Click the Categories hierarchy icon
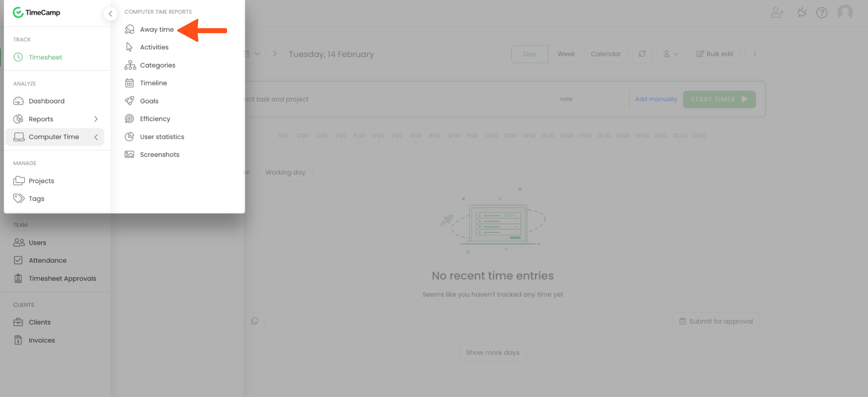The image size is (868, 397). [130, 65]
